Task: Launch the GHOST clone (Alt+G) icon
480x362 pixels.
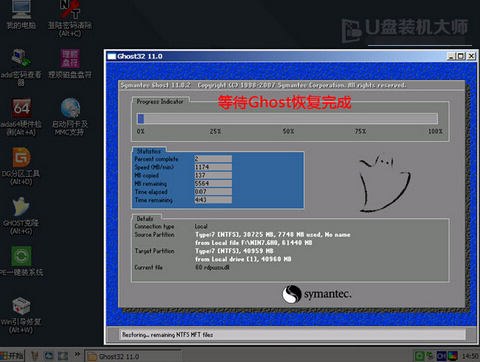Action: tap(21, 216)
